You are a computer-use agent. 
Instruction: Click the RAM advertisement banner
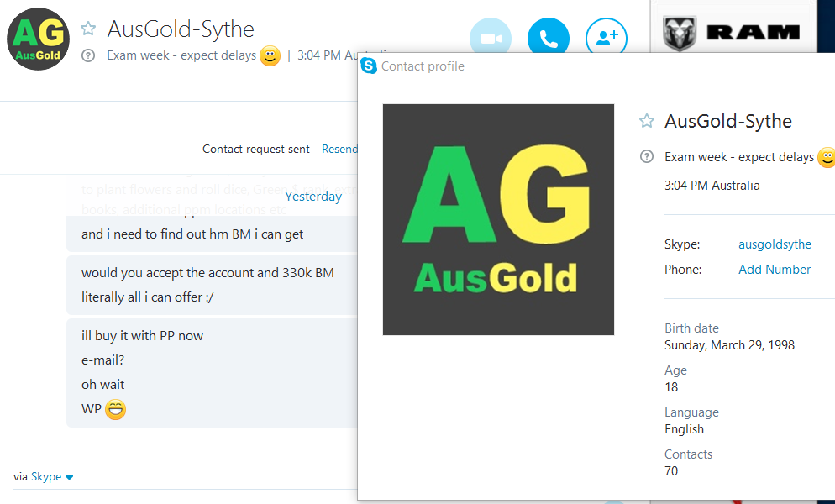[733, 32]
